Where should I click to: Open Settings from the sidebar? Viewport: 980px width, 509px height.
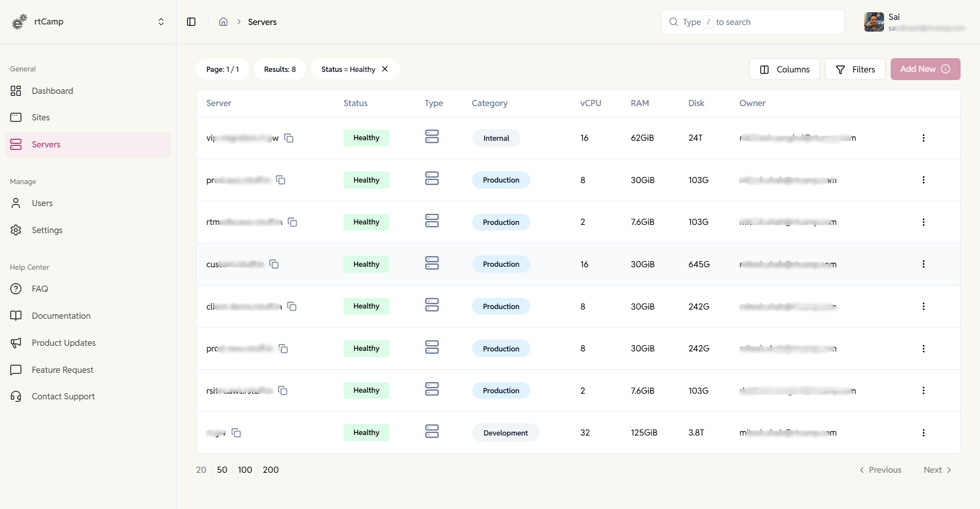coord(47,230)
